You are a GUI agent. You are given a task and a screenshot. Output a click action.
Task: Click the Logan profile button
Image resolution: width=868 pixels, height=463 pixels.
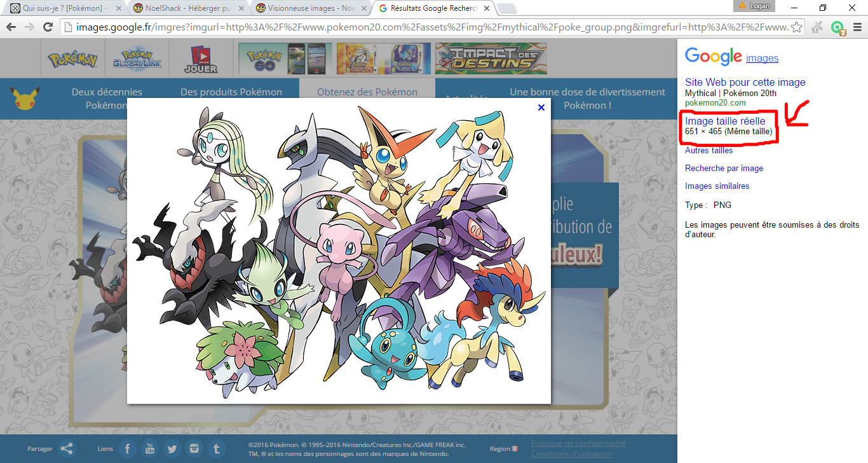click(754, 6)
